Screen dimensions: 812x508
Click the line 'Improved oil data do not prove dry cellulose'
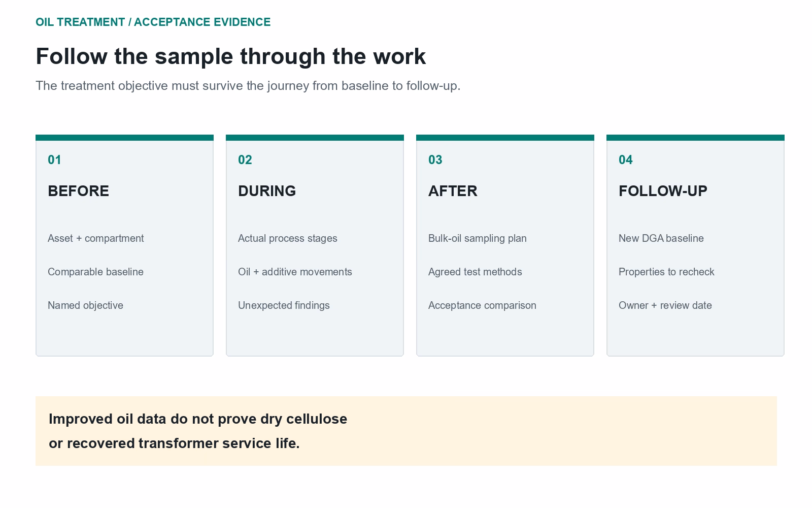click(x=198, y=419)
